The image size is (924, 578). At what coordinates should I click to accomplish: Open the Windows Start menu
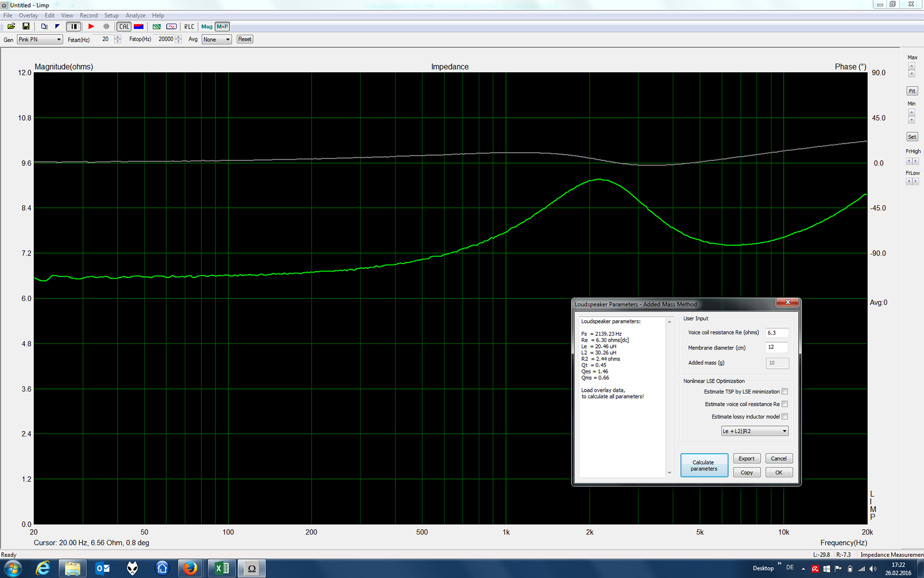click(x=12, y=569)
